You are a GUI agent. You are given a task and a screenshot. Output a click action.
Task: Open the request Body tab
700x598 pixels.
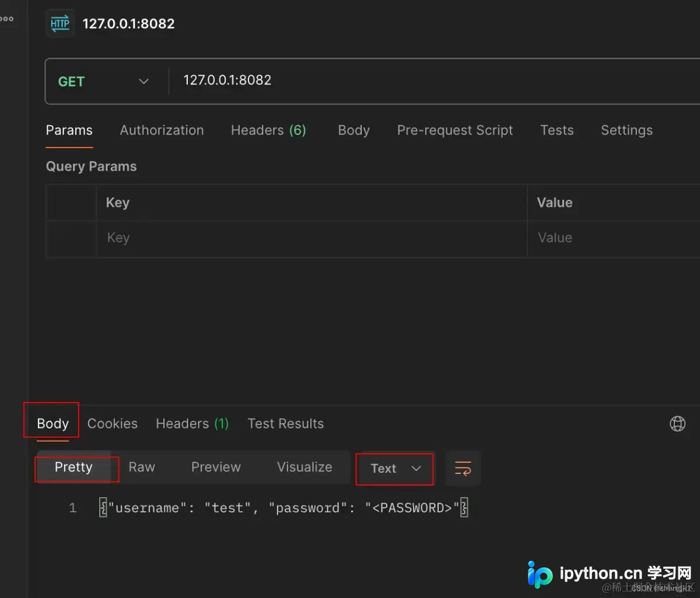pyautogui.click(x=353, y=131)
